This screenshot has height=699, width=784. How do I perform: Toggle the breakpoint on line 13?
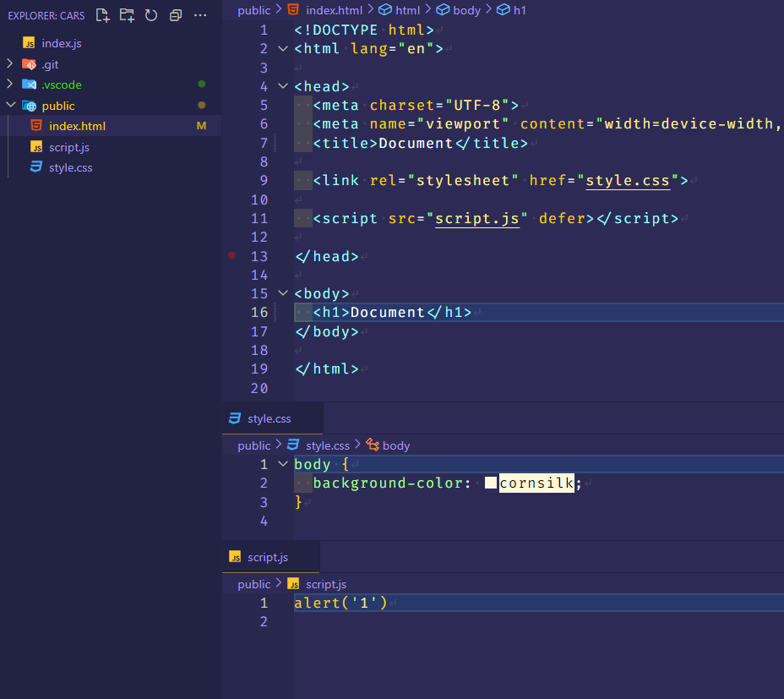[232, 256]
